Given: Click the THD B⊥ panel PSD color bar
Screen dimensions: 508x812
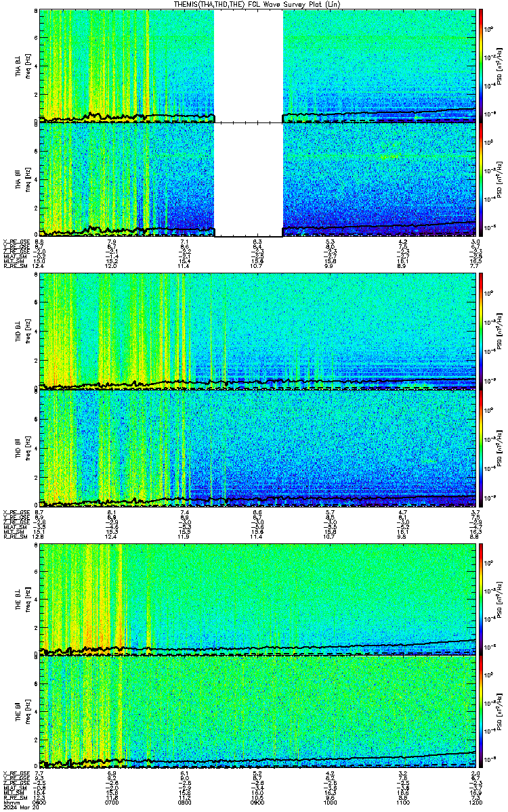Looking at the screenshot, I should pos(481,330).
